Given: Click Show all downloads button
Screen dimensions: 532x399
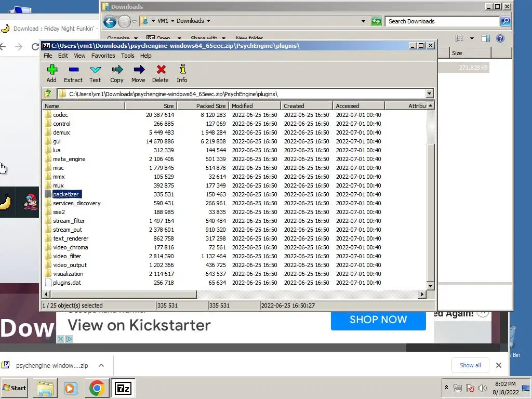Looking at the screenshot, I should (x=470, y=365).
